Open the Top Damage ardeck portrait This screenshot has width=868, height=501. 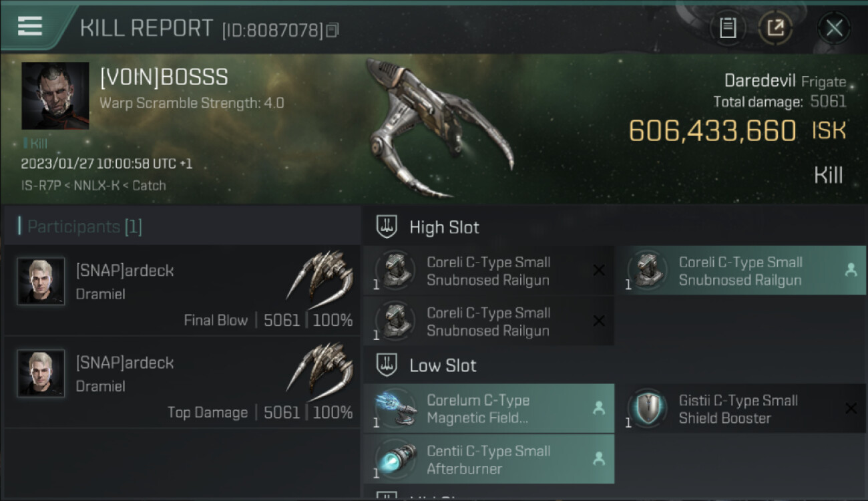pos(41,373)
